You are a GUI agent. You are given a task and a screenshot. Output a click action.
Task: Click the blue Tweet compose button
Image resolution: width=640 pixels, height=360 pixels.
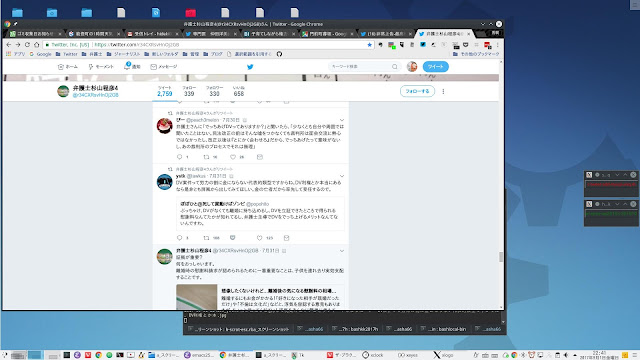coord(436,67)
